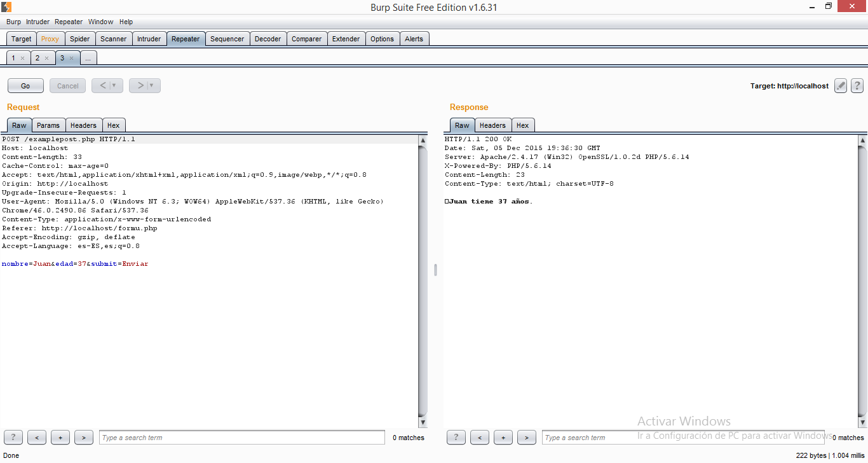This screenshot has width=868, height=463.
Task: Show the response Headers tab
Action: click(x=492, y=125)
